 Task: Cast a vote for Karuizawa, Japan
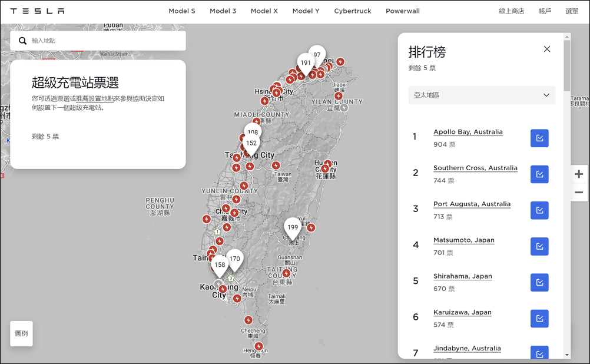[539, 319]
